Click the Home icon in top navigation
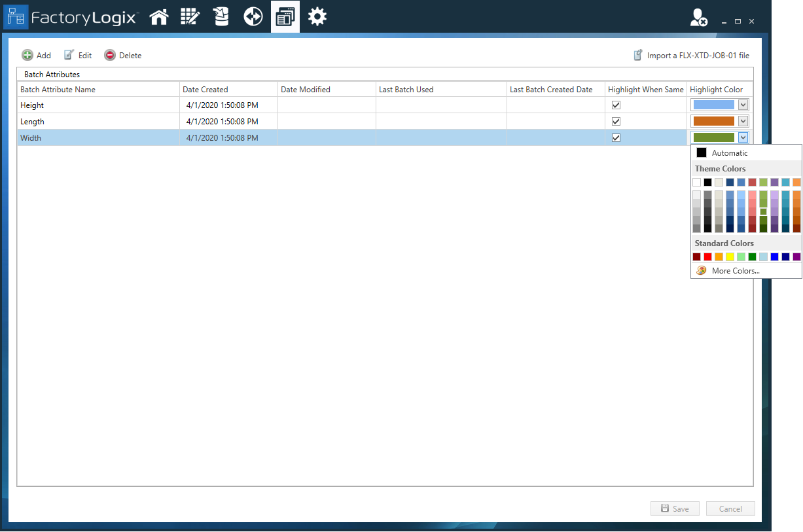Viewport: 803px width, 532px height. (x=159, y=17)
